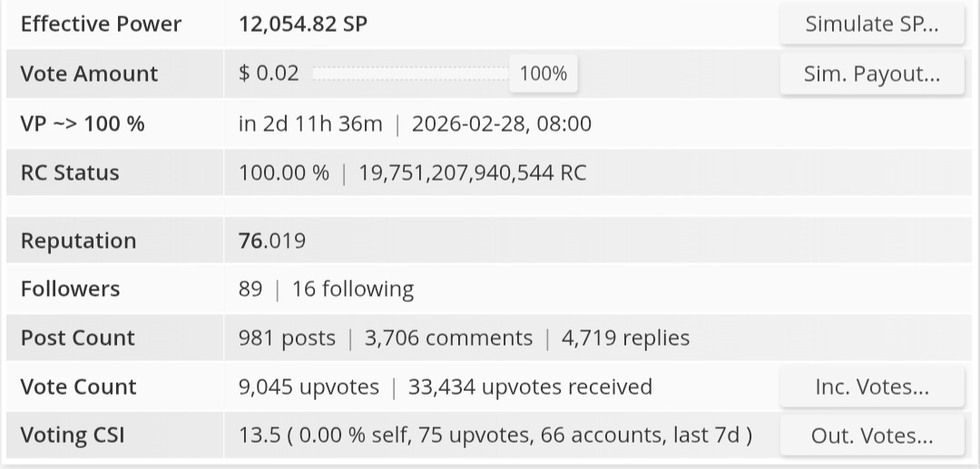Image resolution: width=980 pixels, height=469 pixels.
Task: Click the Inc. Votes... button
Action: (872, 386)
